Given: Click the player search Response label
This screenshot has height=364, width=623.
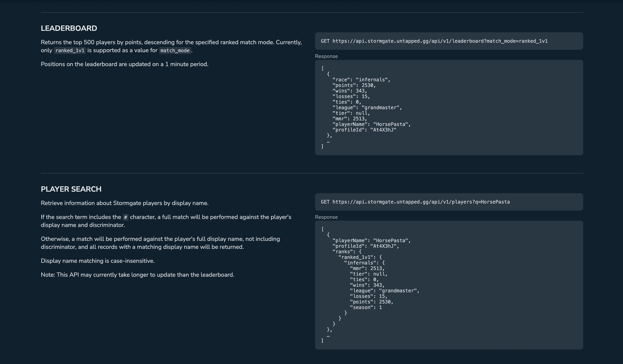Looking at the screenshot, I should [x=326, y=217].
